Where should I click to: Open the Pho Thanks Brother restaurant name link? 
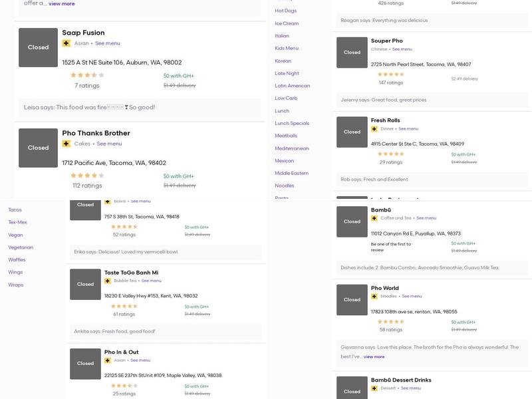click(x=96, y=133)
